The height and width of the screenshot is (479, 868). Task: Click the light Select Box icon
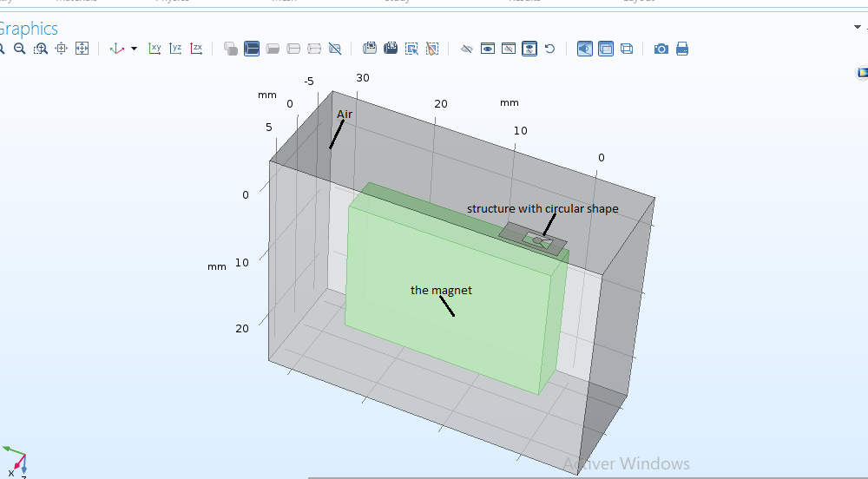370,49
